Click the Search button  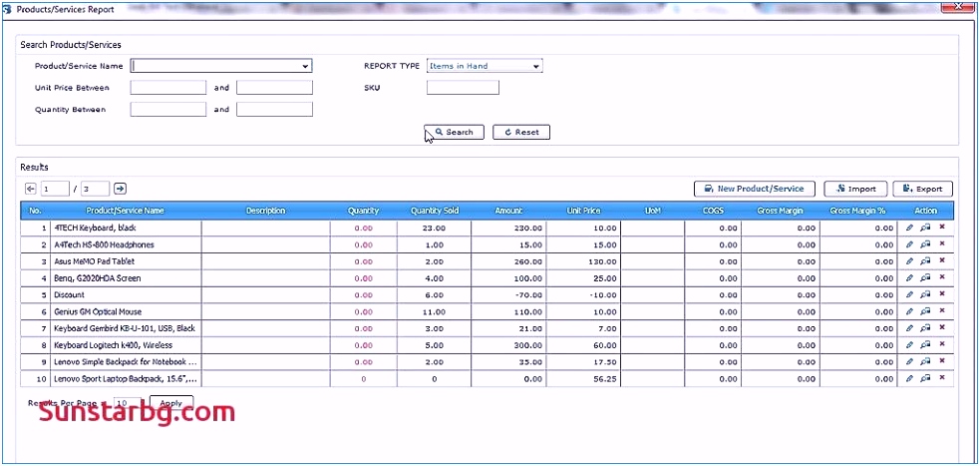454,133
